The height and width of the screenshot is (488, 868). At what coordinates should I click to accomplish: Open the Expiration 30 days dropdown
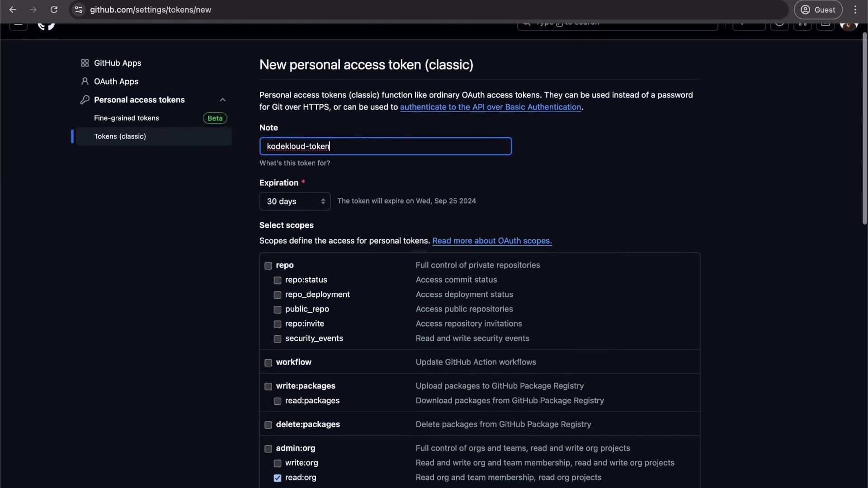295,201
